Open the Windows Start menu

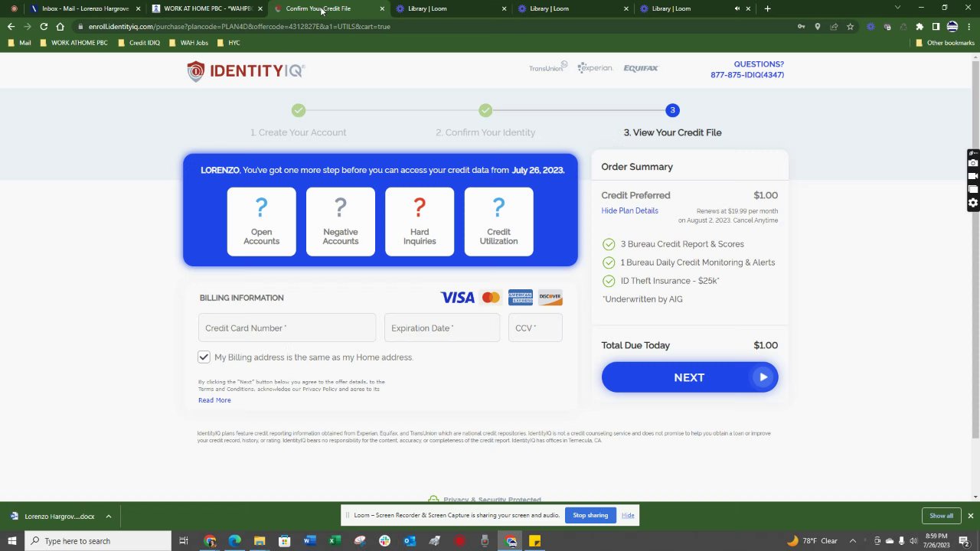(11, 541)
